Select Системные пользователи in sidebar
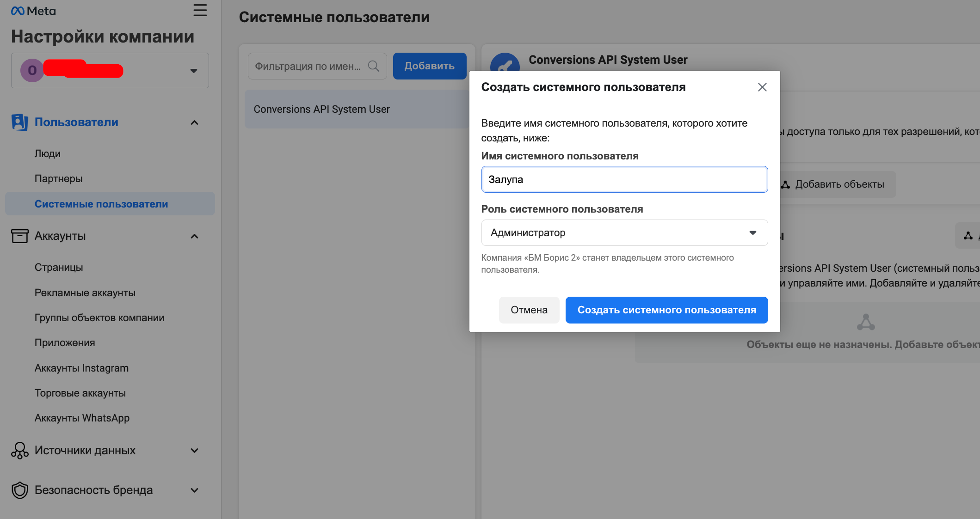This screenshot has height=519, width=980. tap(110, 204)
